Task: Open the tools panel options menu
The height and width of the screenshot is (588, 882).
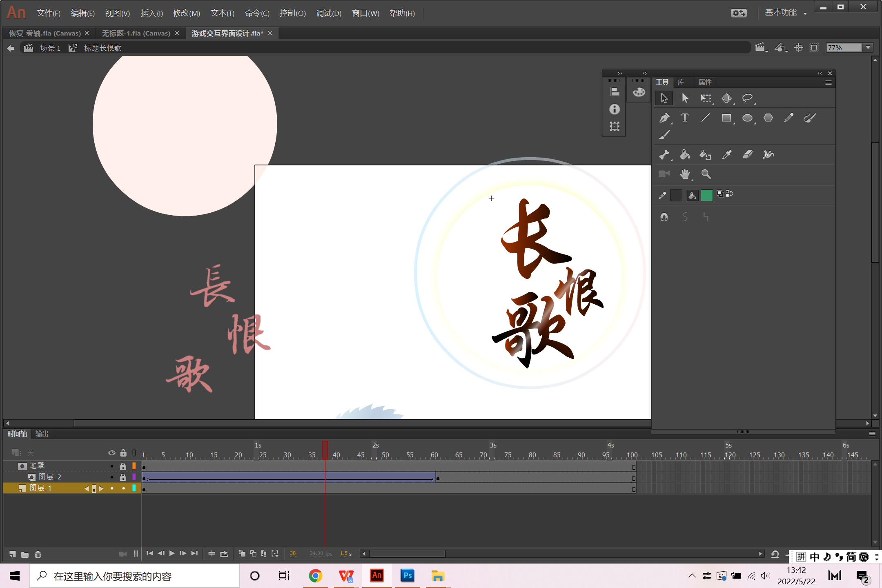Action: tap(828, 82)
